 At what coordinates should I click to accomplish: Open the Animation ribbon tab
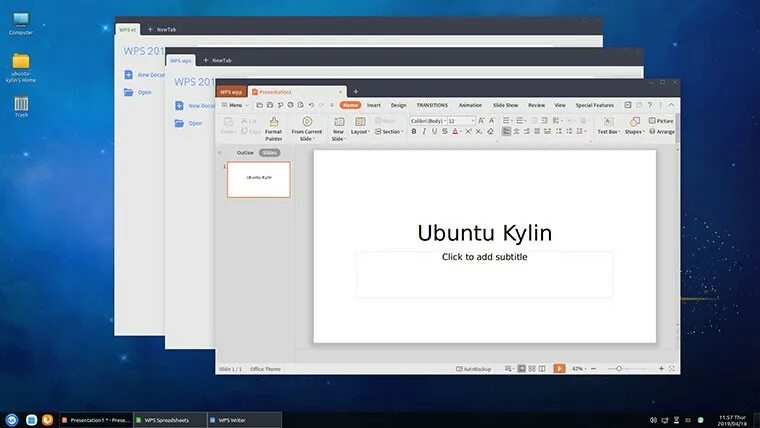click(470, 105)
